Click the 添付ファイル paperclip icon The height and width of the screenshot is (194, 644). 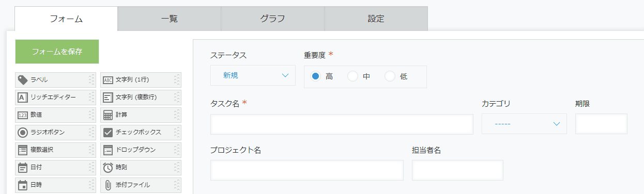108,185
